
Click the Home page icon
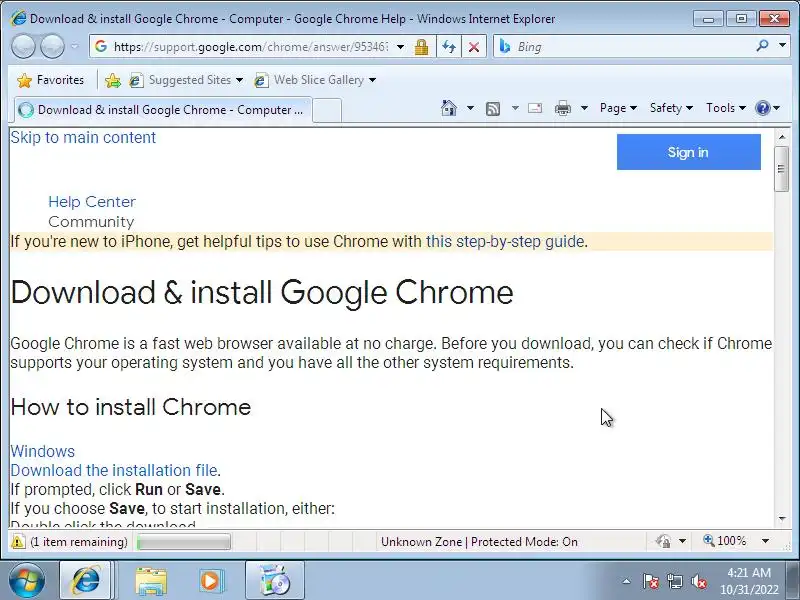448,108
